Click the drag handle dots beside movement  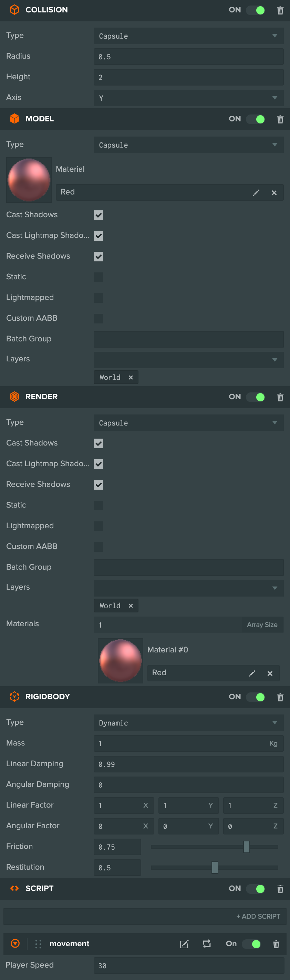pyautogui.click(x=38, y=944)
